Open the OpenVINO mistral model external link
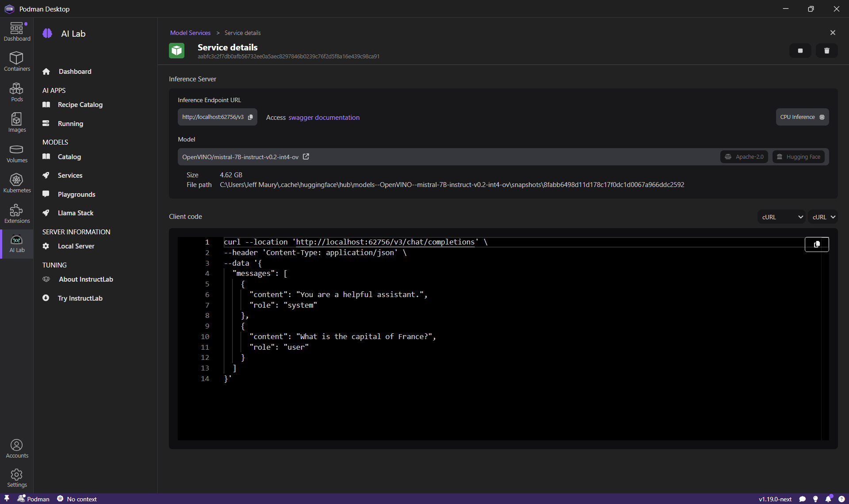849x504 pixels. click(306, 157)
